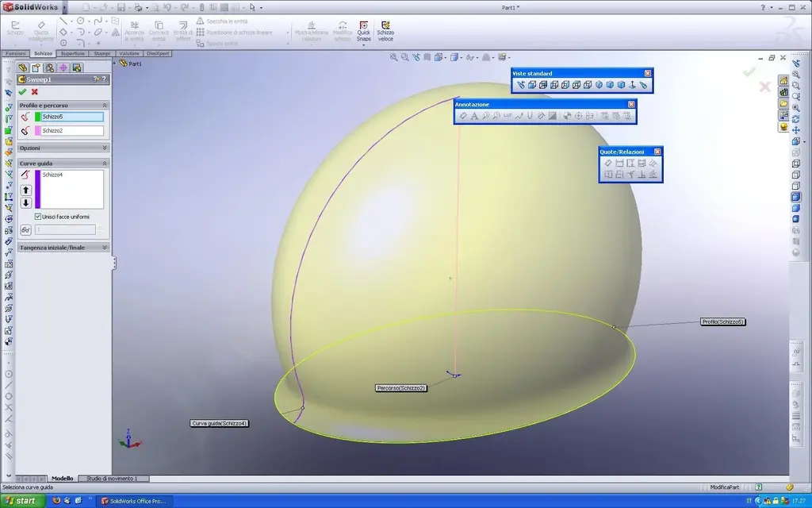Click SolidWorks Office Pro taskbar button
Viewport: 812px width, 508px height.
tap(134, 501)
